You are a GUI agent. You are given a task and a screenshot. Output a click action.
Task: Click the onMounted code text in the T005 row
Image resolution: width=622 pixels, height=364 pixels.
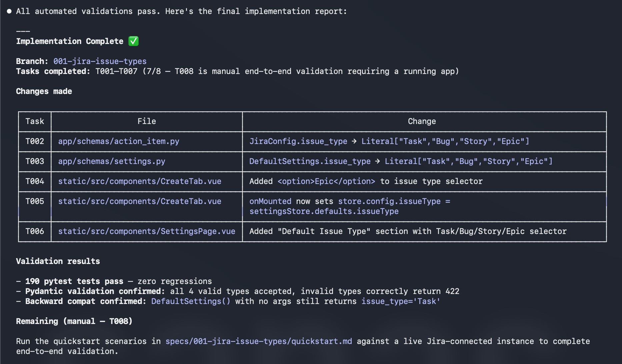270,201
